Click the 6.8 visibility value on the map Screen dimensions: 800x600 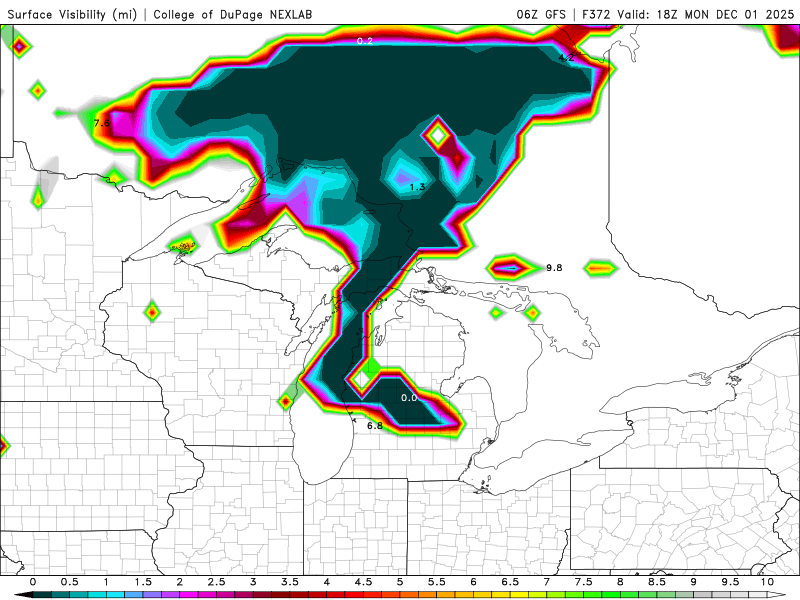coord(375,426)
